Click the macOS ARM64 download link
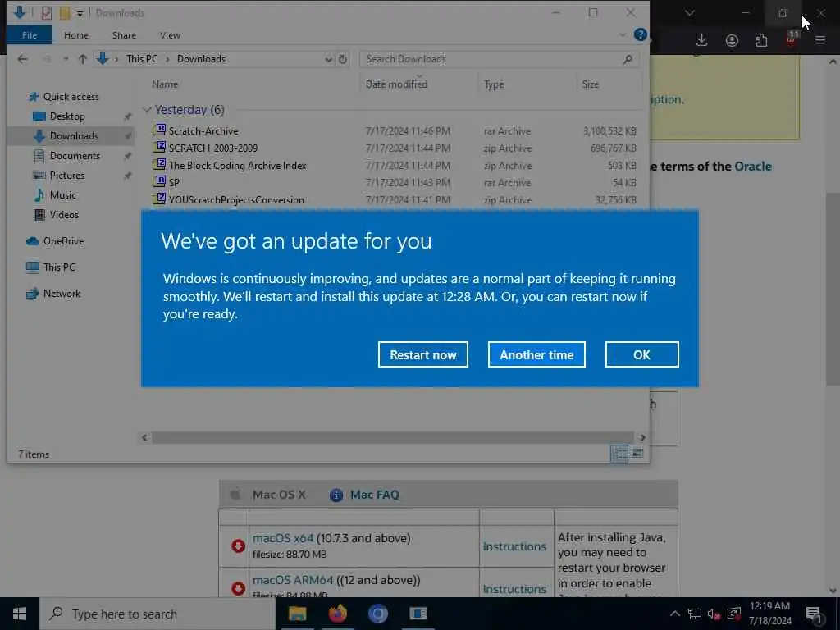840x630 pixels. click(293, 580)
